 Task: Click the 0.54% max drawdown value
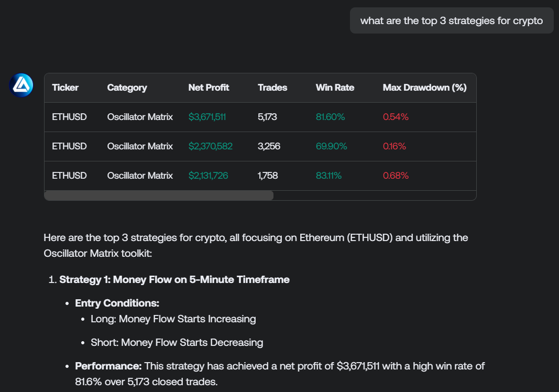point(396,117)
